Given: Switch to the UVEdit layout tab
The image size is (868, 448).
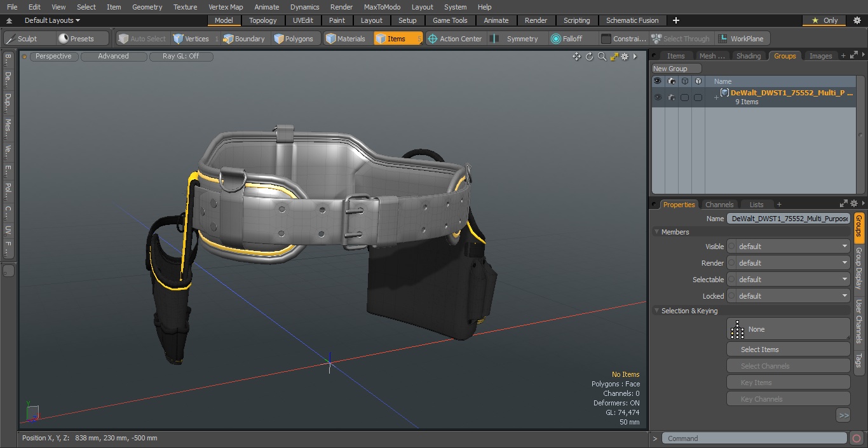Looking at the screenshot, I should pyautogui.click(x=302, y=20).
